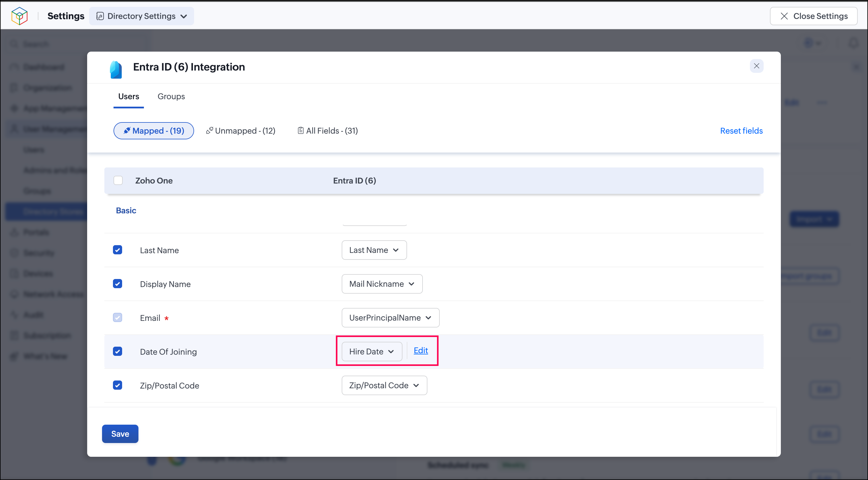The width and height of the screenshot is (868, 480).
Task: Click the Directory Settings page icon
Action: (100, 16)
